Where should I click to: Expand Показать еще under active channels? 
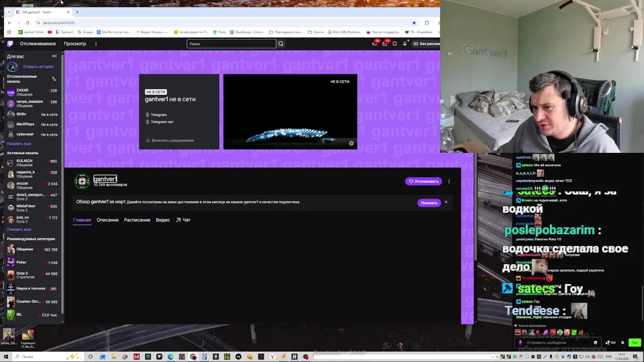click(19, 229)
